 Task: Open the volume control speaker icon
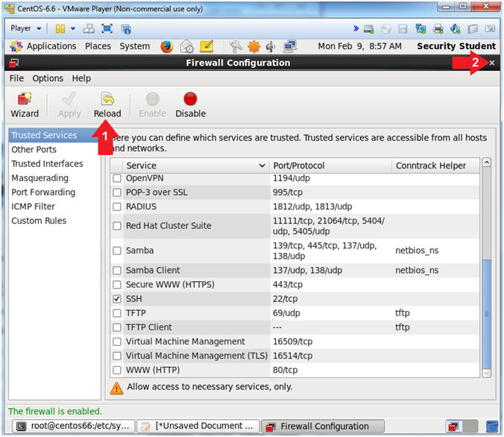(x=271, y=47)
